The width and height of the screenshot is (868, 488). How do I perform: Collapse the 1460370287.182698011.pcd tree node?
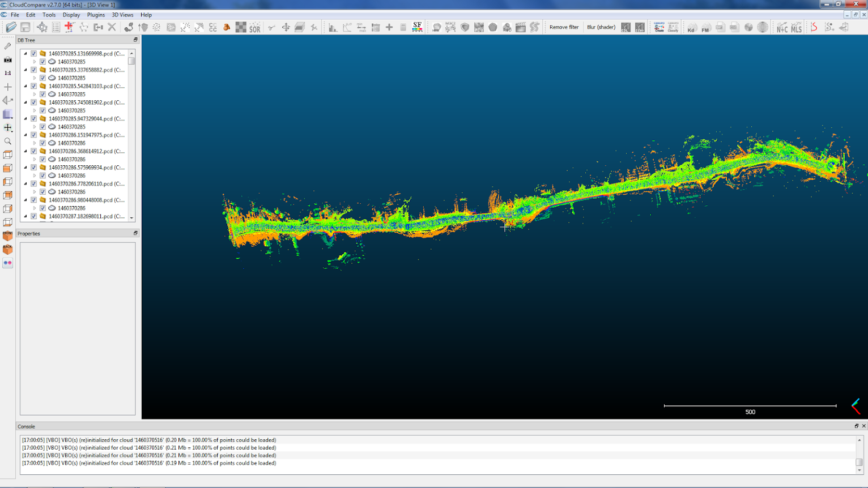click(x=25, y=216)
